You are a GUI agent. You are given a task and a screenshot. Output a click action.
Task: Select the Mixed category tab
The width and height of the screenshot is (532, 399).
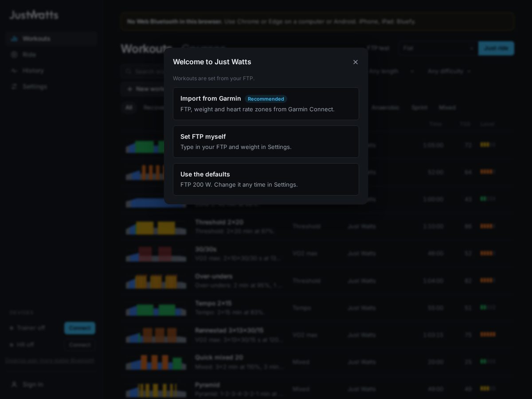tap(447, 107)
